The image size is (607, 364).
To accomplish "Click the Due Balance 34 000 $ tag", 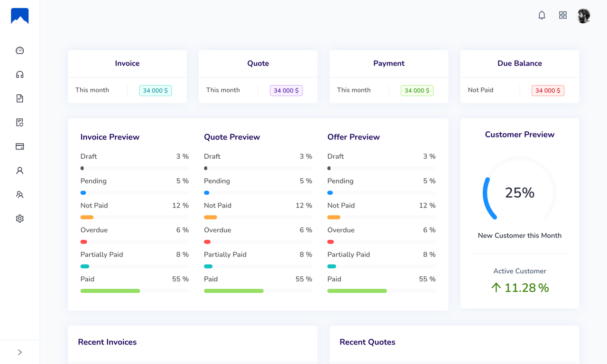I will click(x=548, y=91).
